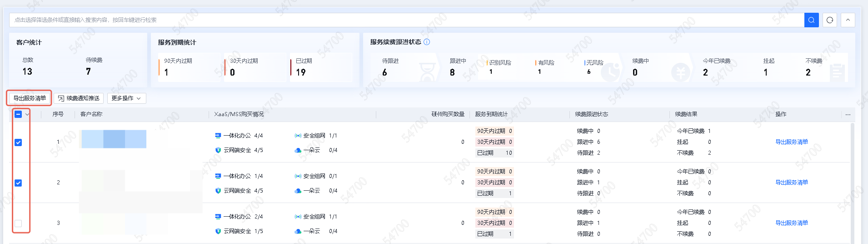Filter by the 已过期 statistic card
The image size is (868, 244).
pos(320,67)
